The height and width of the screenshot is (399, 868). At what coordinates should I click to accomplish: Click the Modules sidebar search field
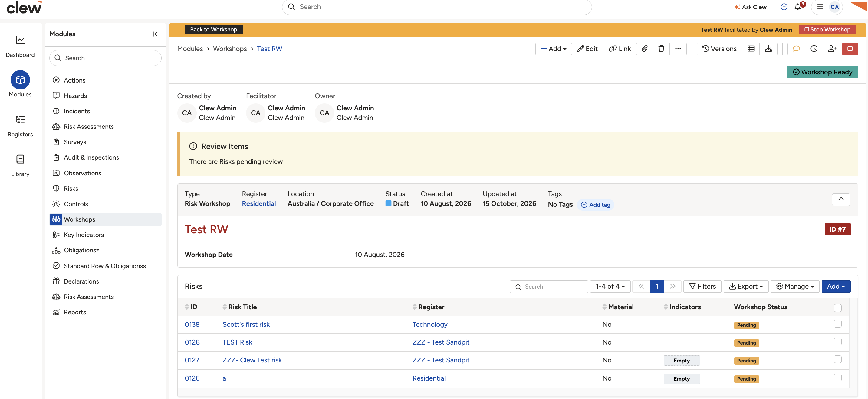pos(105,58)
